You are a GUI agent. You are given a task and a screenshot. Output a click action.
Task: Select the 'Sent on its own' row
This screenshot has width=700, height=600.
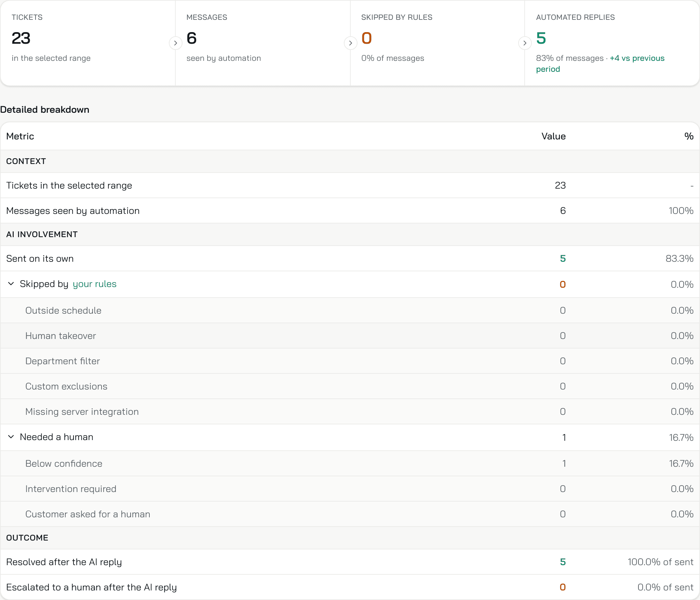[350, 259]
